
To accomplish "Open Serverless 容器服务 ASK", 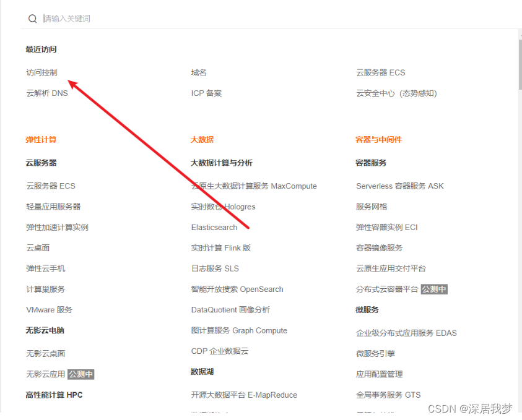I will tap(400, 186).
